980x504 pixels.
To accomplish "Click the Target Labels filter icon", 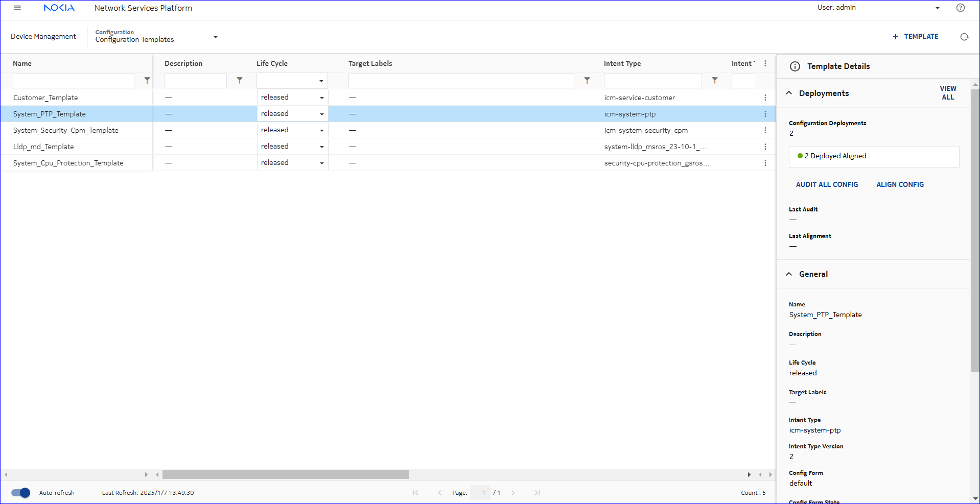I will coord(587,81).
